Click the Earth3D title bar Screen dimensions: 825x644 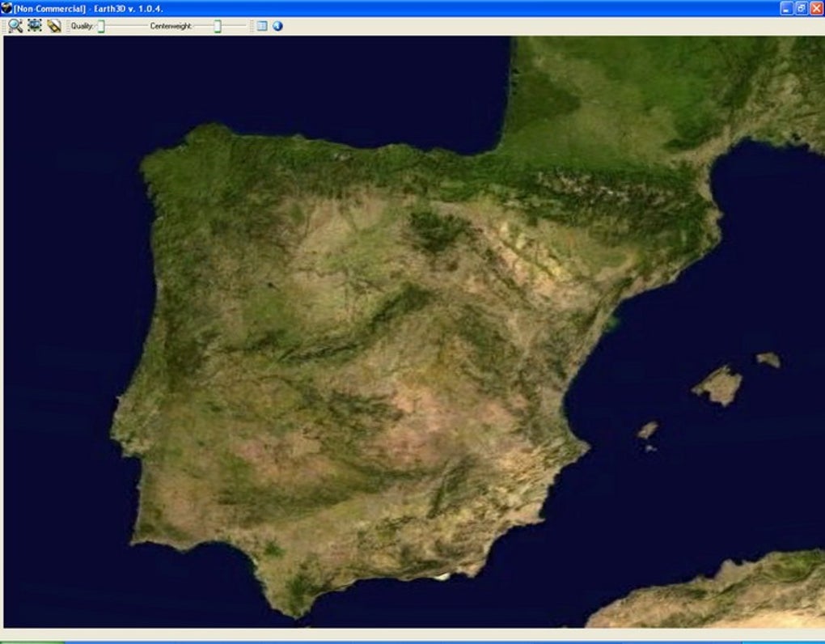412,8
